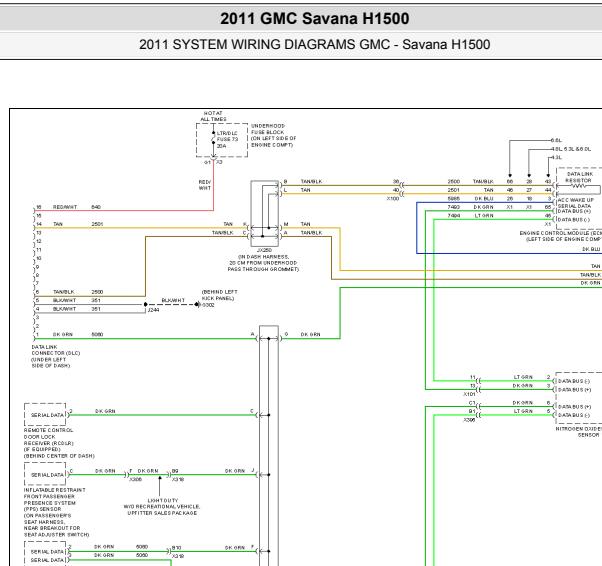Click the '2011 GMC Savana H1500' title
Image resolution: width=602 pixels, height=566 pixels.
[x=314, y=18]
